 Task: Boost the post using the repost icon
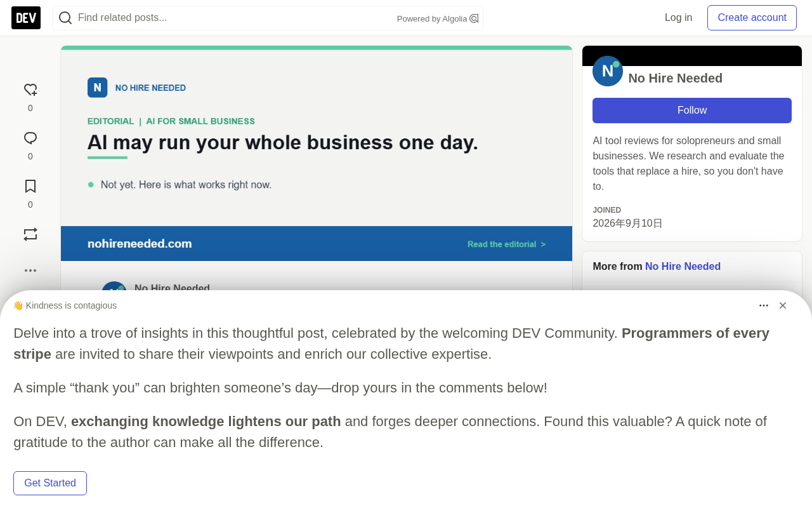30,234
